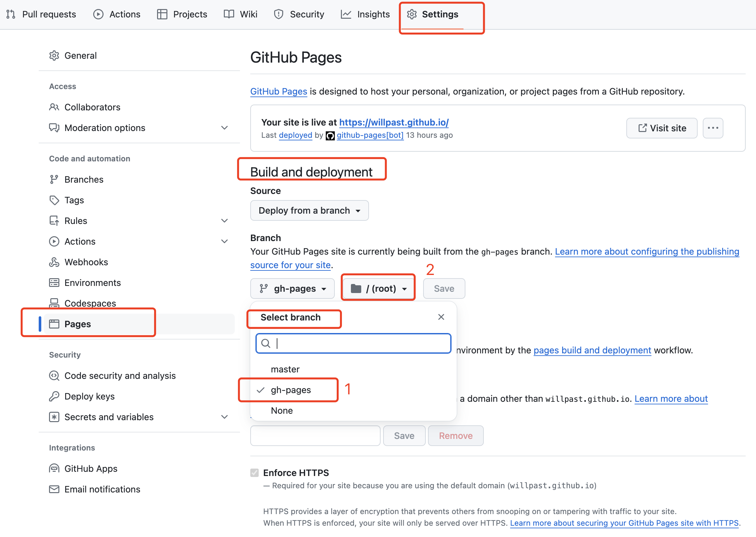The image size is (756, 537).
Task: Click the Tags icon in sidebar
Action: (54, 200)
